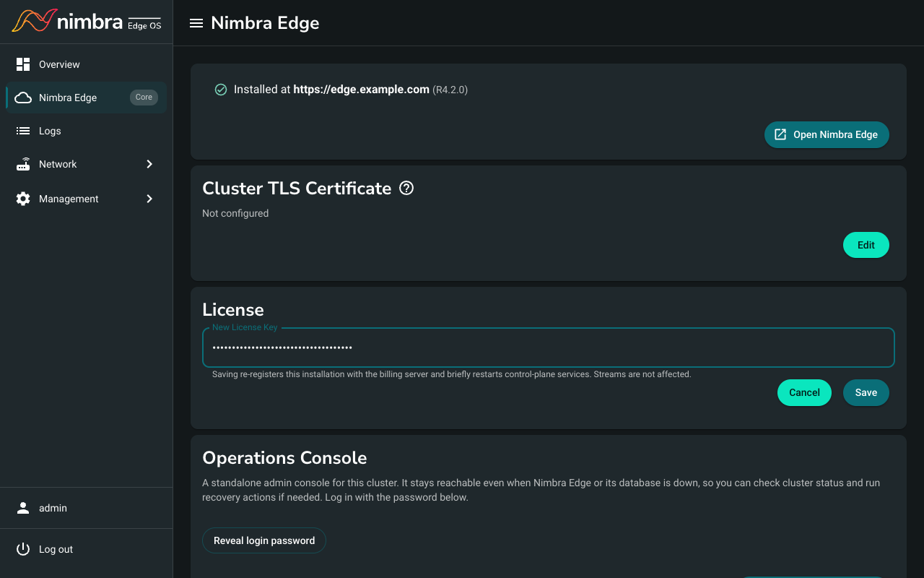Select Nimbra Edge in the sidebar

(86, 98)
